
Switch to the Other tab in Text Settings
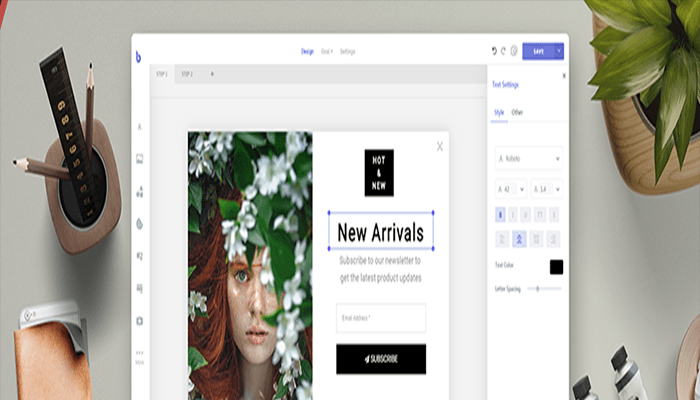click(x=517, y=112)
